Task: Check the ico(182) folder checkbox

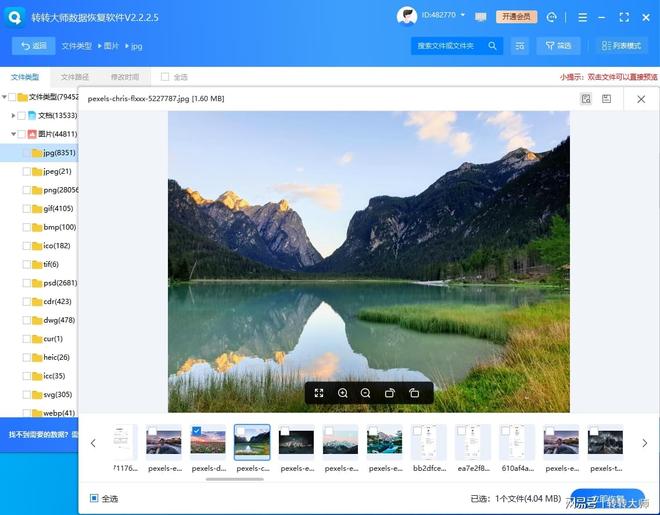Action: point(27,246)
